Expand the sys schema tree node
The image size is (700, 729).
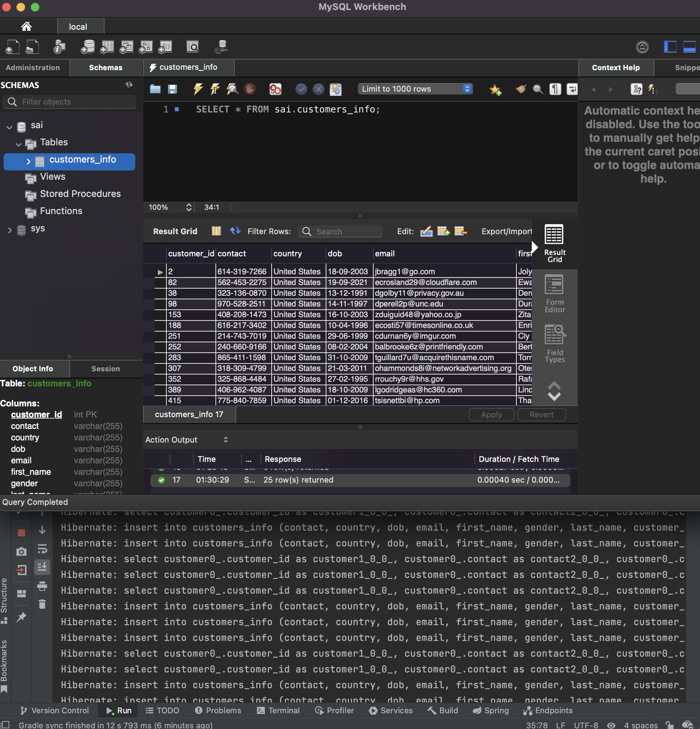(10, 230)
